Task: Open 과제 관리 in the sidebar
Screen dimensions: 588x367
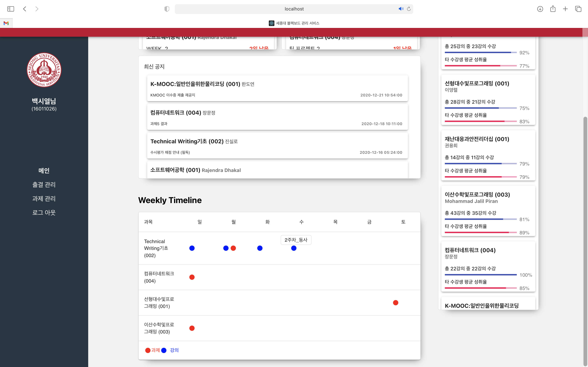Action: tap(44, 199)
